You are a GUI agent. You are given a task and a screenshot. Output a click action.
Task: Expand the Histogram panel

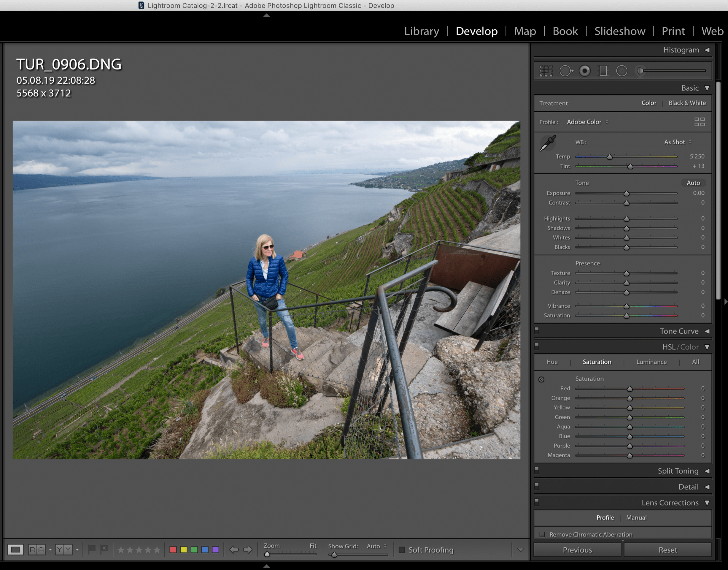(x=707, y=50)
